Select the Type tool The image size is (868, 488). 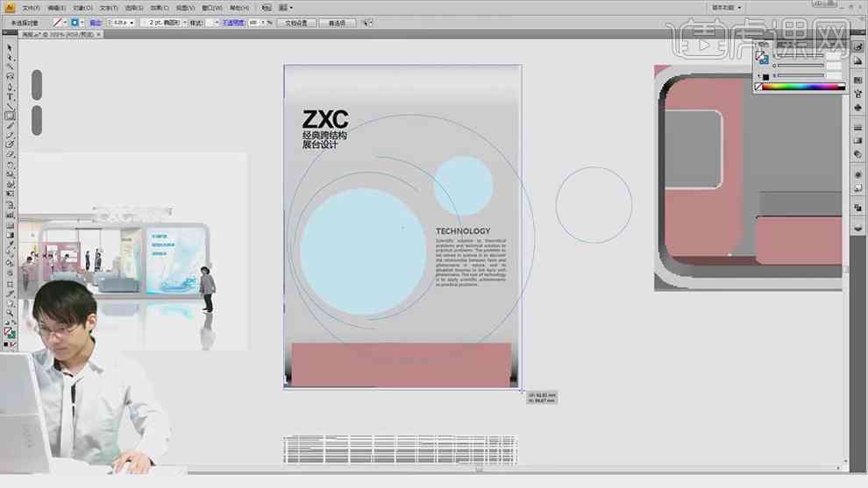10,96
